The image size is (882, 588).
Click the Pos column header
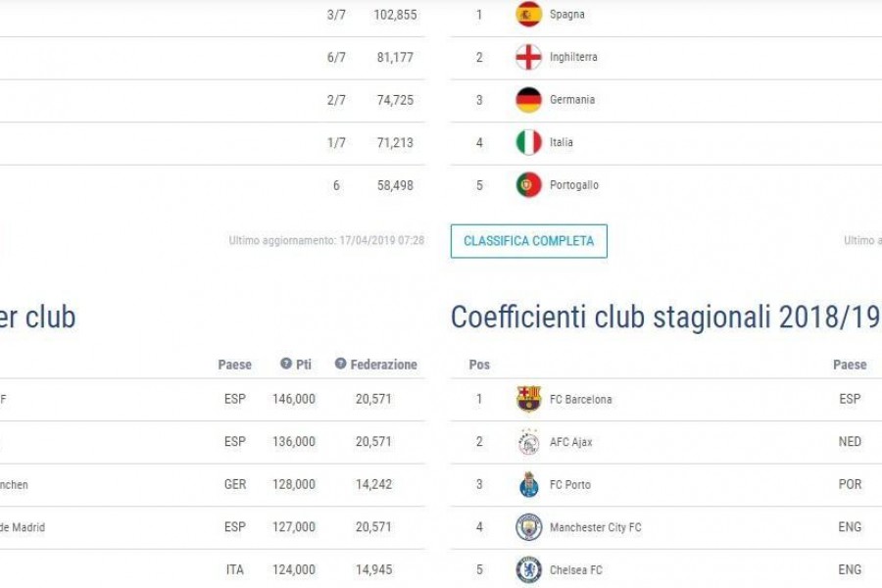479,365
